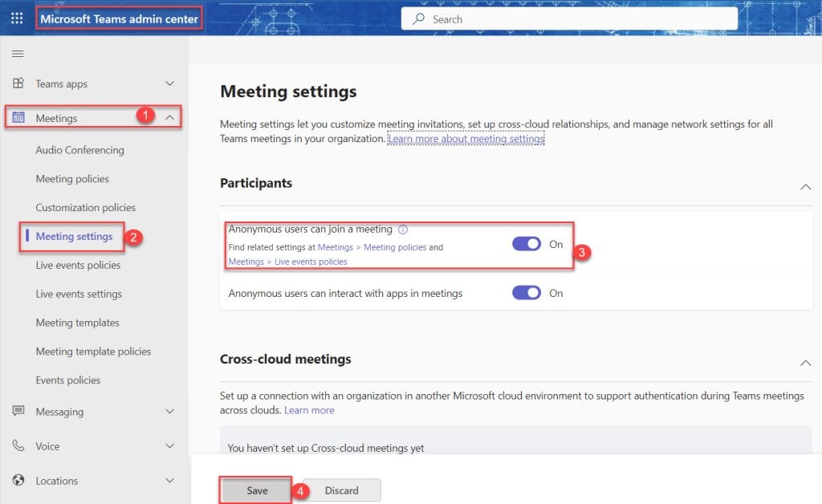Image resolution: width=822 pixels, height=504 pixels.
Task: Click the Teams apps menu label
Action: click(x=61, y=83)
